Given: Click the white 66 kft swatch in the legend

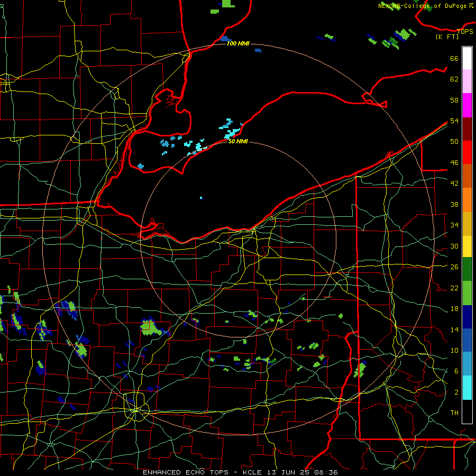Looking at the screenshot, I should (467, 58).
